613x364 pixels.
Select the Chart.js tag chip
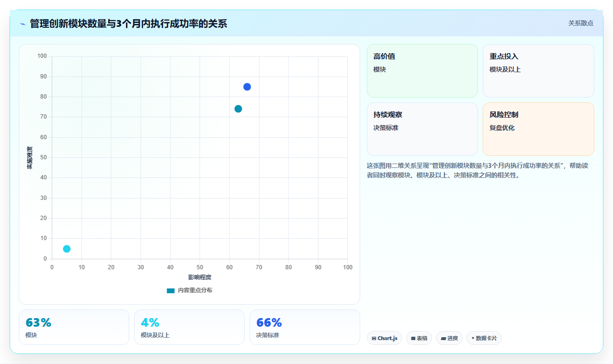(x=385, y=338)
